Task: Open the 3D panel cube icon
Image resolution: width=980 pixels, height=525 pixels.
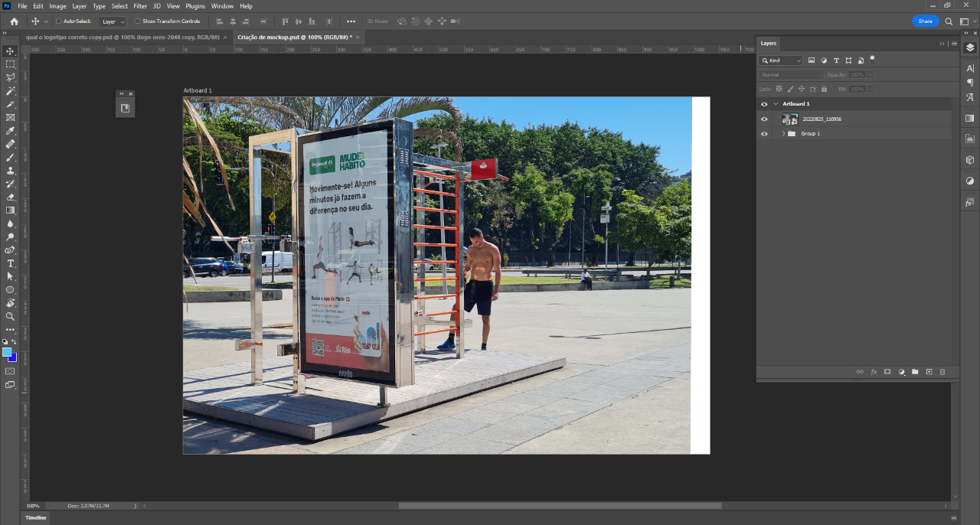Action: (970, 160)
